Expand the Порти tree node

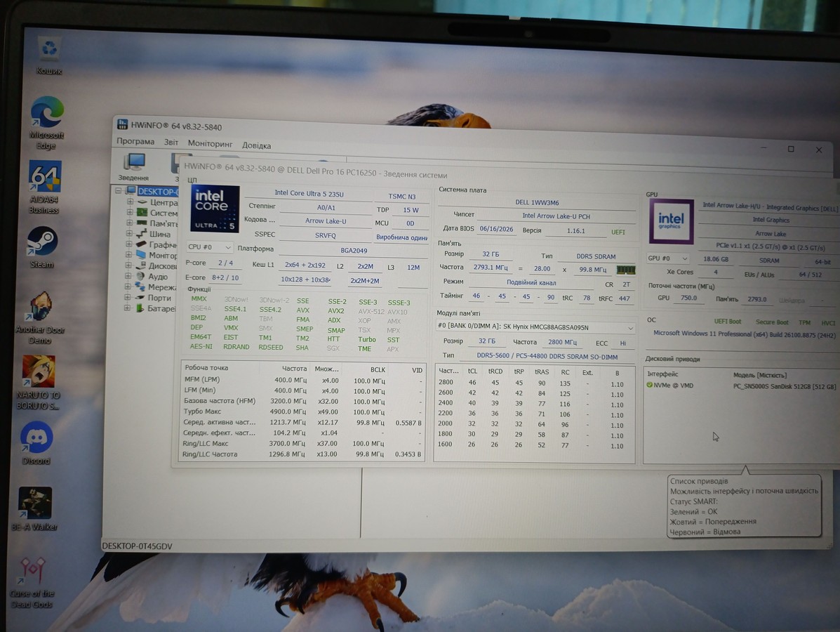[128, 297]
